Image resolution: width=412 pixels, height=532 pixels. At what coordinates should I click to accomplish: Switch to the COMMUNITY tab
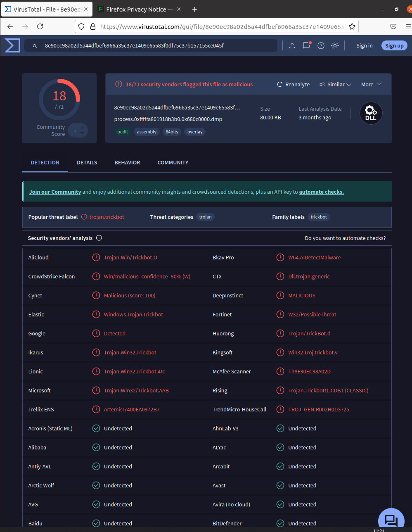point(173,162)
